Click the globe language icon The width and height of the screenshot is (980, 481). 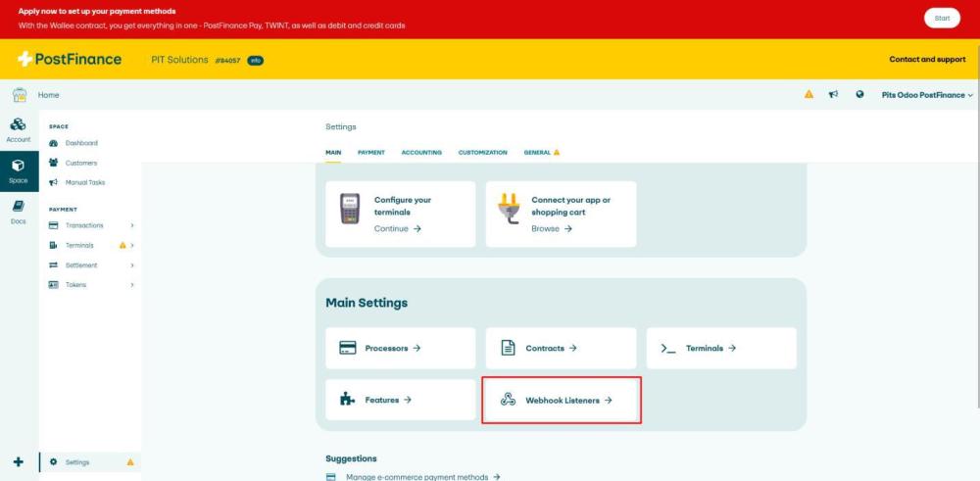click(x=860, y=94)
